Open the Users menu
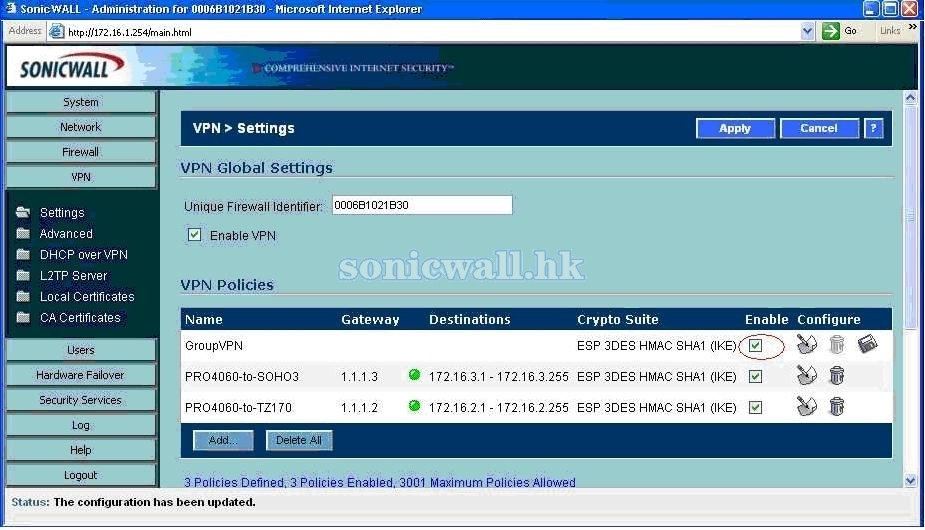The image size is (925, 530). tap(81, 350)
